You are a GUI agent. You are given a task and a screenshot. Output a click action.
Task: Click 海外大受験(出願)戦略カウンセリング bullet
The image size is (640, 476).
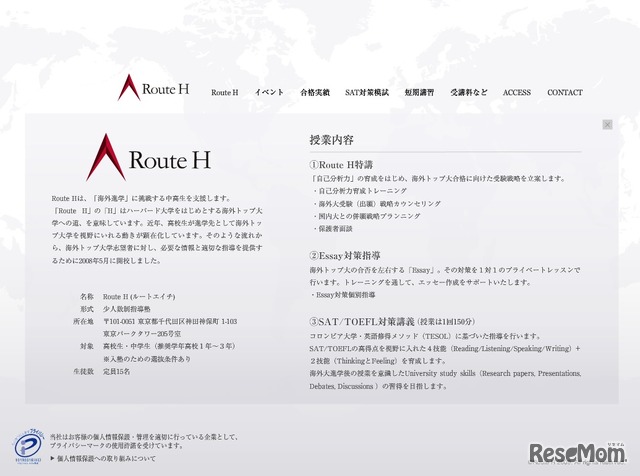click(x=377, y=203)
